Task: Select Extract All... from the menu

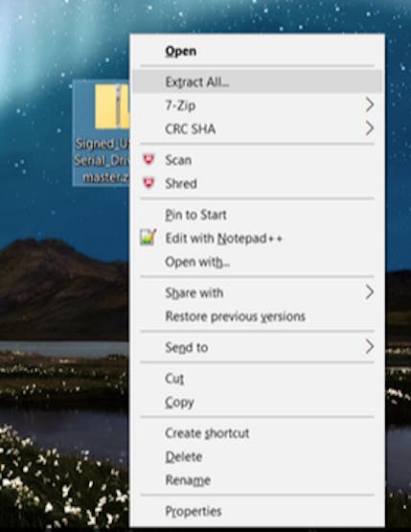Action: pos(258,81)
